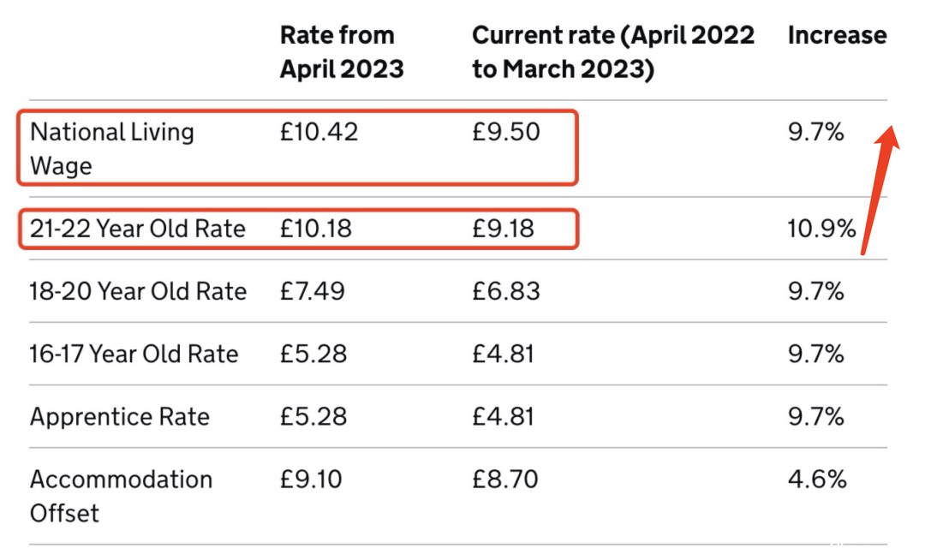Click the Rate from April 2023 header
Viewport: 925px width, 560px height.
[x=342, y=52]
